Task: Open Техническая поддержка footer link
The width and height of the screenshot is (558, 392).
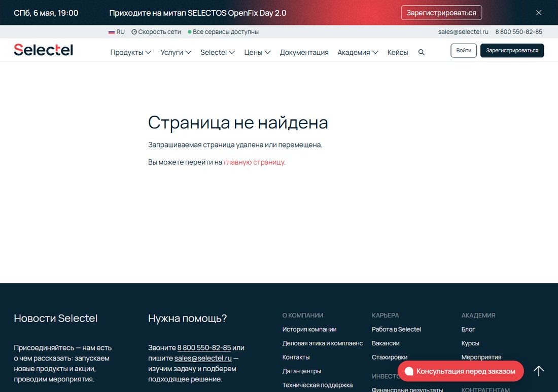Action: (x=318, y=385)
